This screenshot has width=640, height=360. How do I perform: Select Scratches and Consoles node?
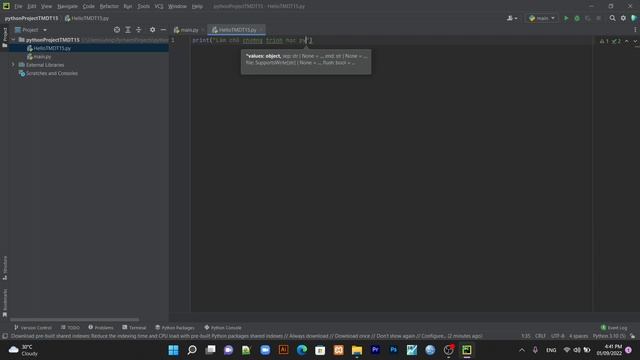click(48, 73)
